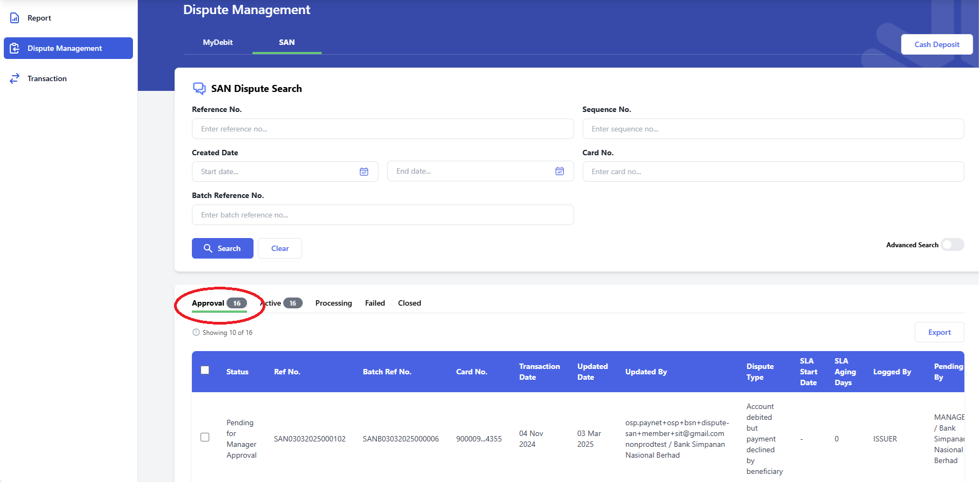Screen dimensions: 980x482
Task: Click Pending for Manager Approval status
Action: pos(241,439)
